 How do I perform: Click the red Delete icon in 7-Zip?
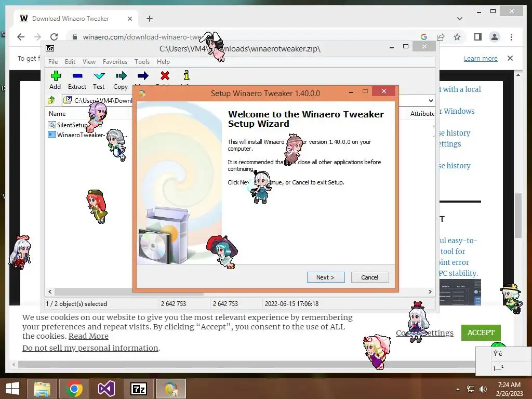tap(165, 76)
